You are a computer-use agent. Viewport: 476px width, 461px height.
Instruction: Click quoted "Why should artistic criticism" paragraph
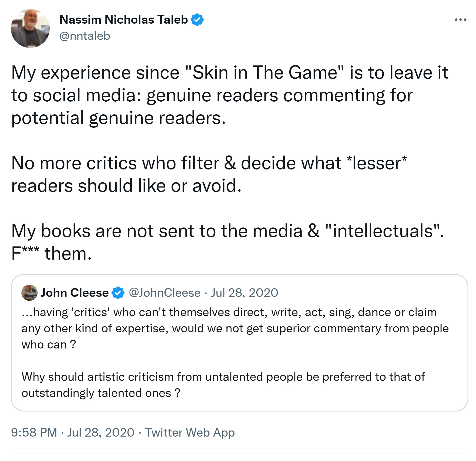point(223,377)
